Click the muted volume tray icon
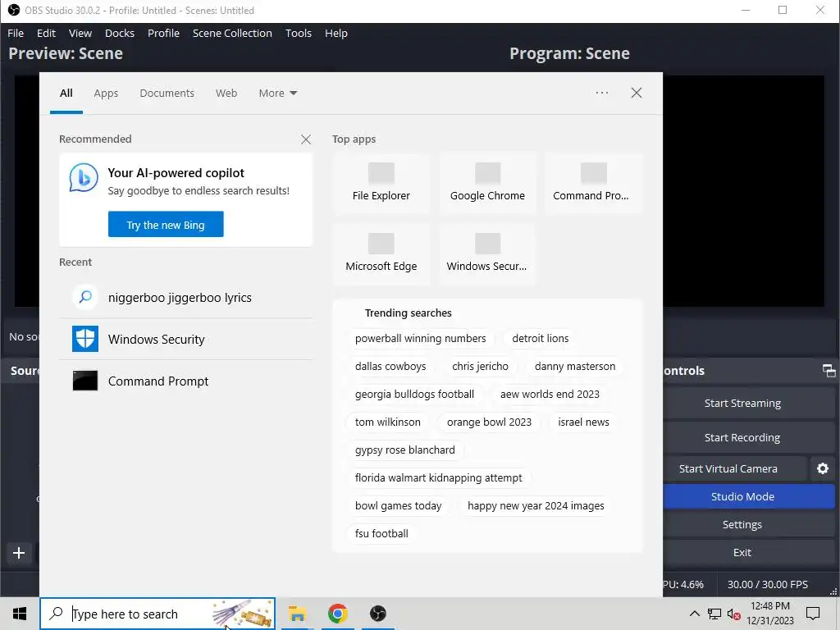 click(x=733, y=614)
